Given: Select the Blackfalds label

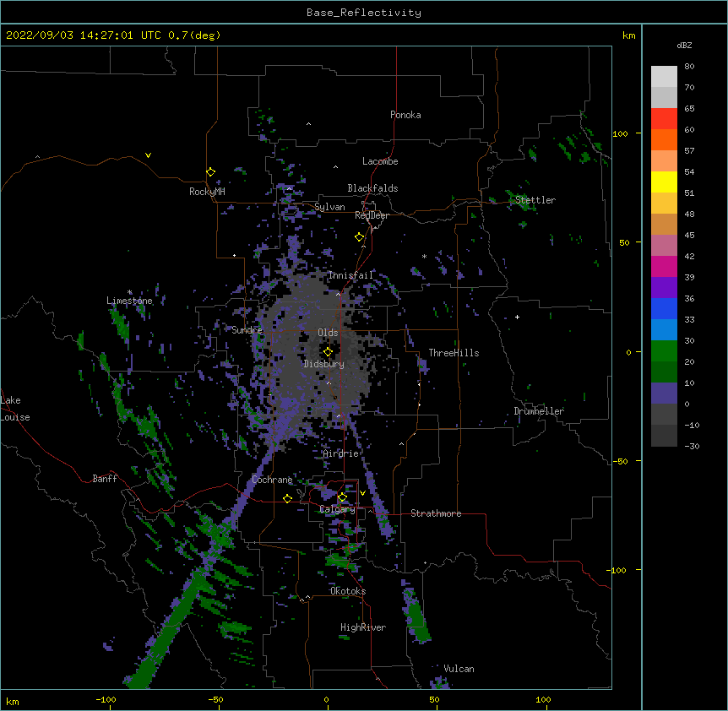Looking at the screenshot, I should pyautogui.click(x=372, y=188).
